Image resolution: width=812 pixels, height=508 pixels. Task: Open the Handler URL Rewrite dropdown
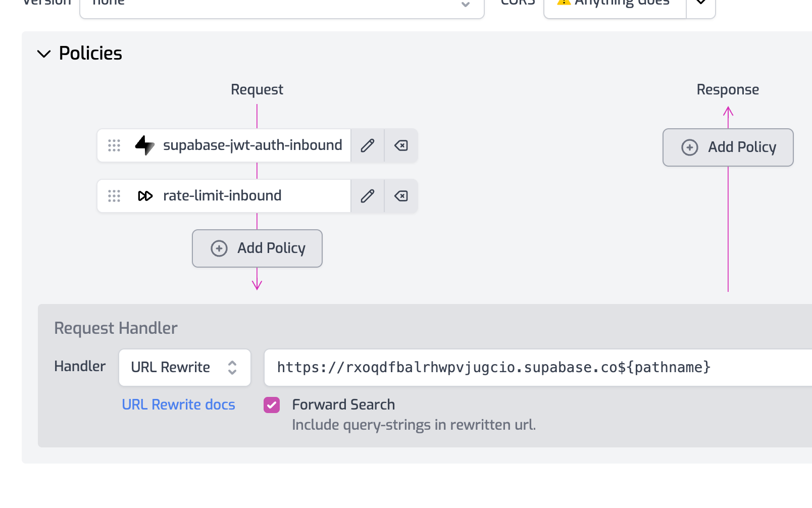[x=185, y=368]
